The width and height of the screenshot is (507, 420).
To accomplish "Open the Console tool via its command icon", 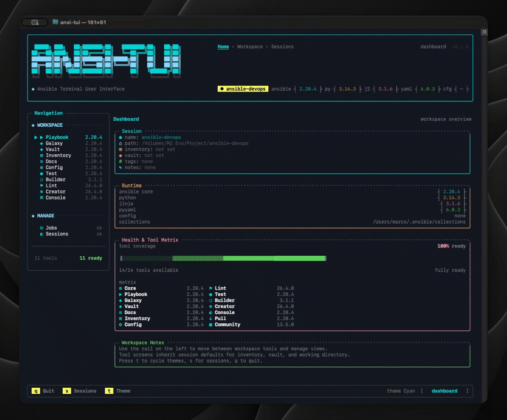I will click(41, 197).
